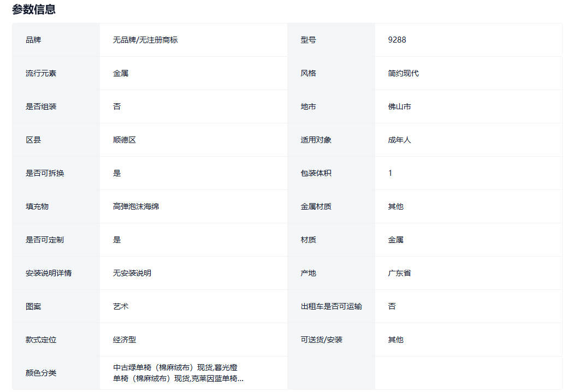Click the 参数信息 section heading
Viewport: 567px width, 392px height.
(x=34, y=9)
